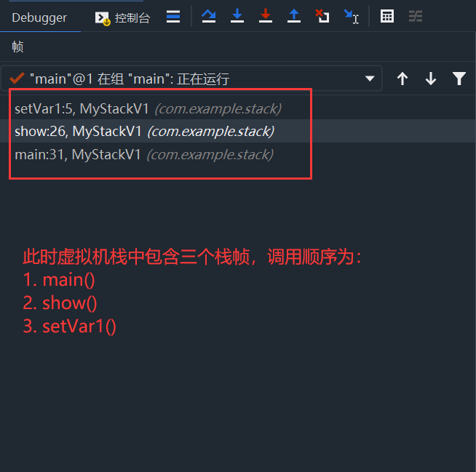
Task: Toggle the frames filter funnel icon
Action: (x=459, y=79)
